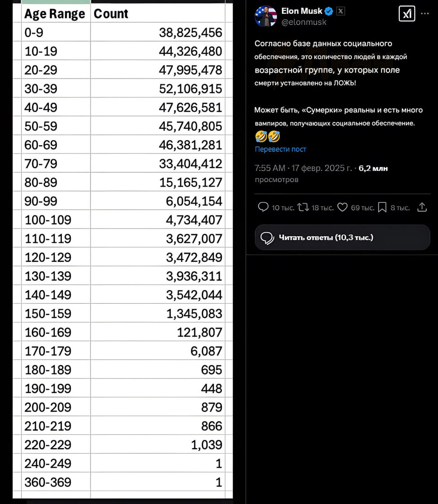This screenshot has height=504, width=438.
Task: Click the "6,2 млн" views count
Action: (373, 168)
